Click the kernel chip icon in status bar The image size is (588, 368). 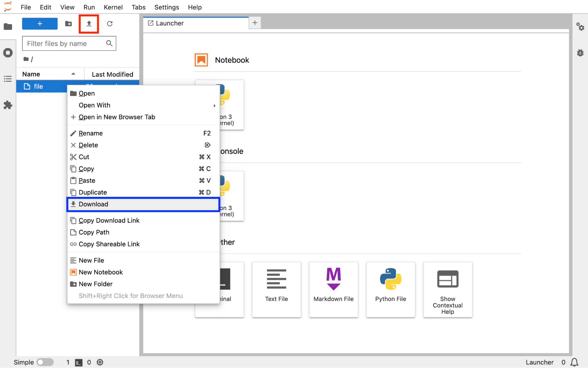click(100, 362)
